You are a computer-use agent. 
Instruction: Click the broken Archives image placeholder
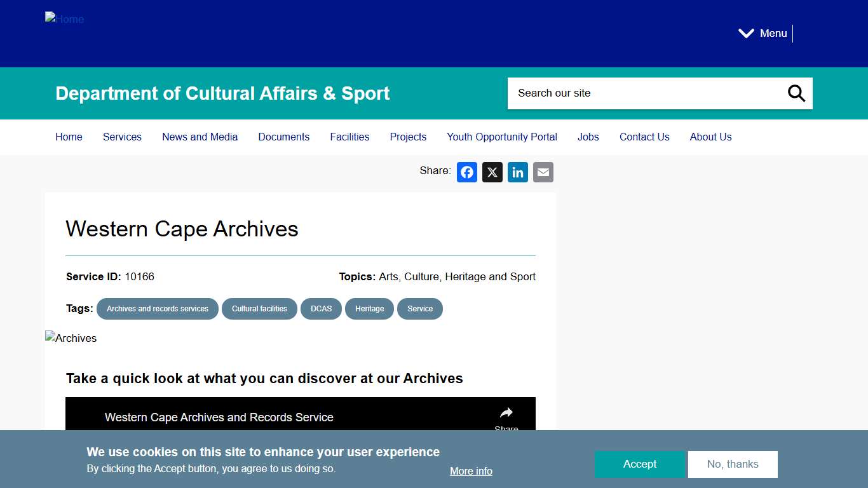point(71,338)
